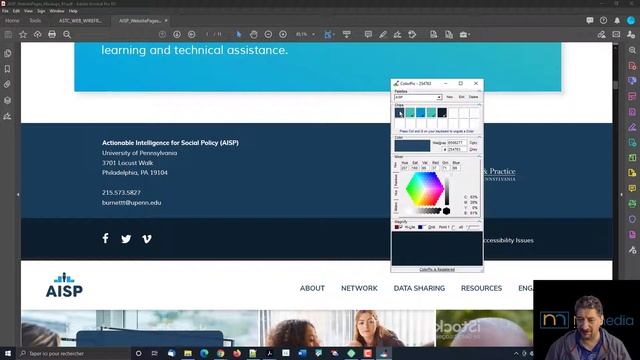Open the zoom percentage dropdown

[313, 35]
